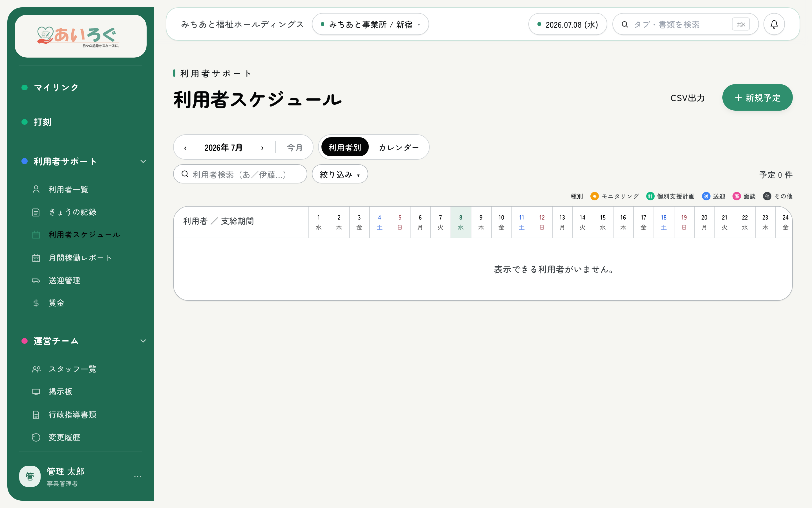This screenshot has width=812, height=508.
Task: Open 行政指導書類 menu item
Action: [x=72, y=415]
